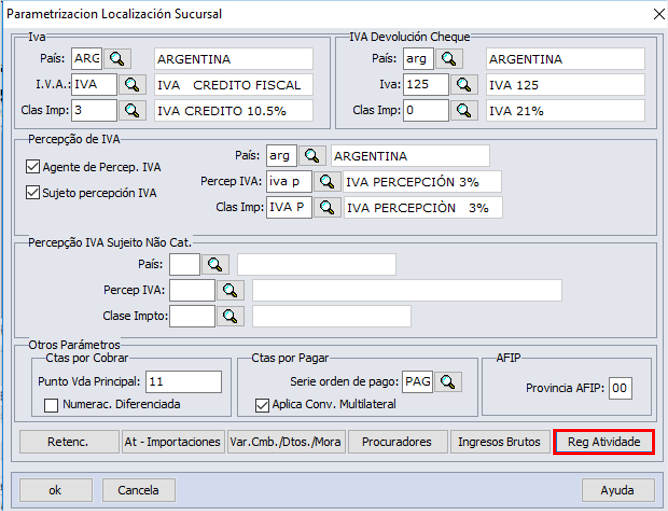Select IVA CREDITO FISCAL description text

pyautogui.click(x=233, y=85)
